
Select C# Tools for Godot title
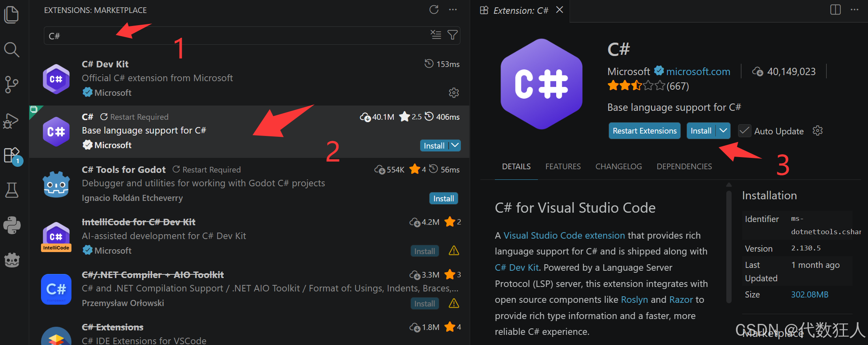pos(124,170)
